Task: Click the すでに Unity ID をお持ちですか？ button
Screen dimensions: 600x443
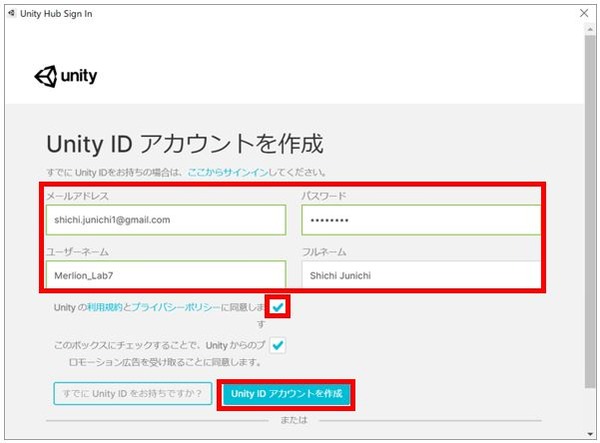Action: 133,393
